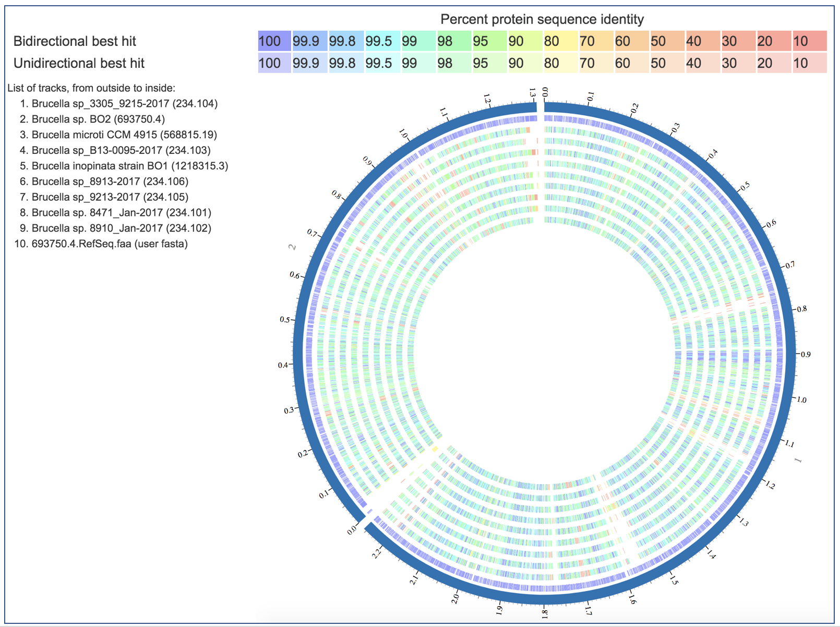The height and width of the screenshot is (627, 840).
Task: Select the Bidirectional 80 yellow swatch
Action: [560, 41]
